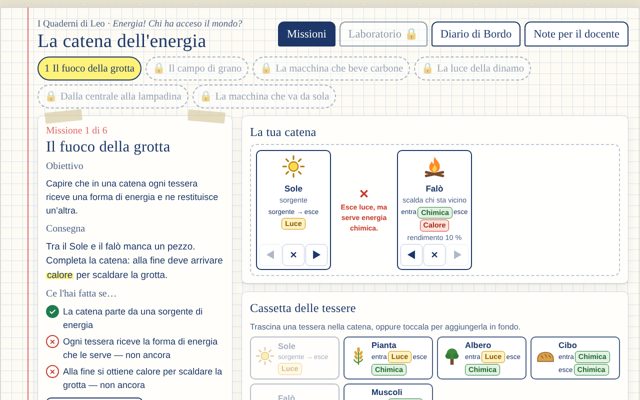Click the La catena dell'energia title
This screenshot has height=400, width=640.
pyautogui.click(x=122, y=41)
